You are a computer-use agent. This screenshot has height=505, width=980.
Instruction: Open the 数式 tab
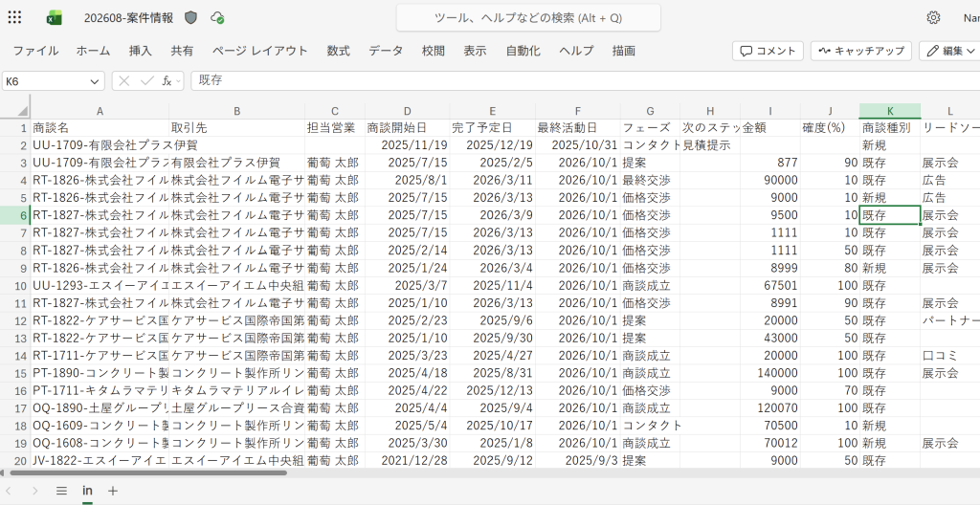[338, 52]
